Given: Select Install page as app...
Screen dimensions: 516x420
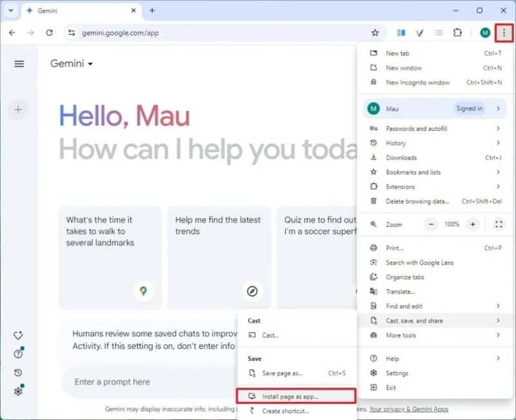Looking at the screenshot, I should [x=296, y=396].
